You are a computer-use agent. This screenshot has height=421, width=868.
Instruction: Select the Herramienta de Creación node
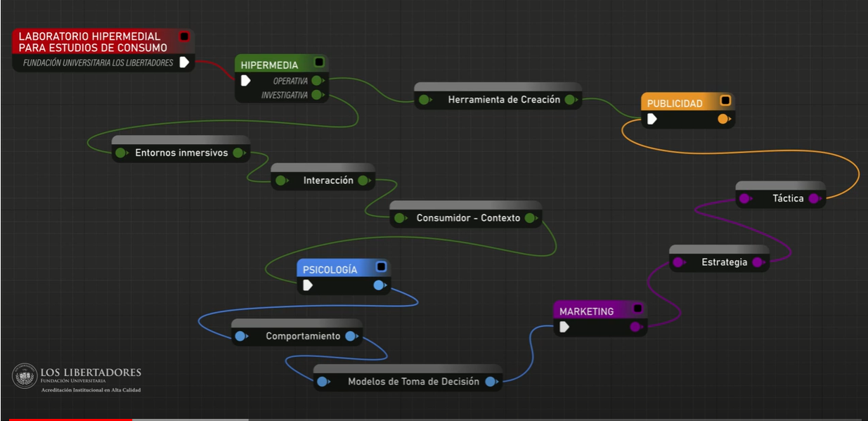click(x=498, y=96)
